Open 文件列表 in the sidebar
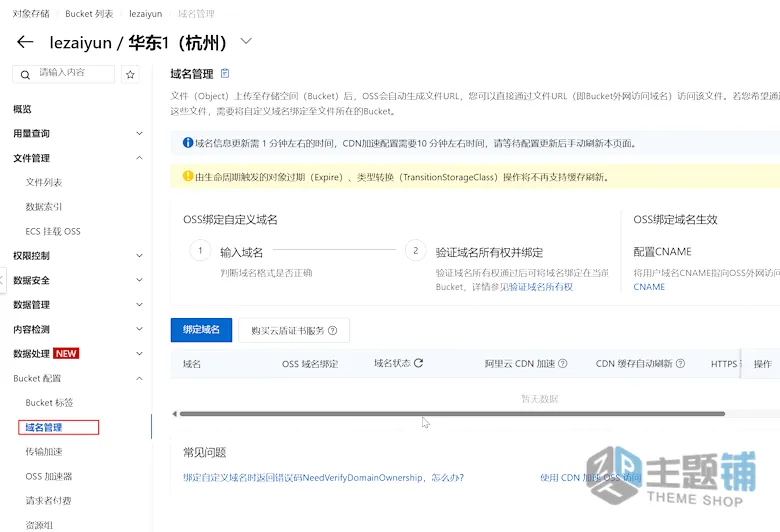780x532 pixels. point(44,182)
